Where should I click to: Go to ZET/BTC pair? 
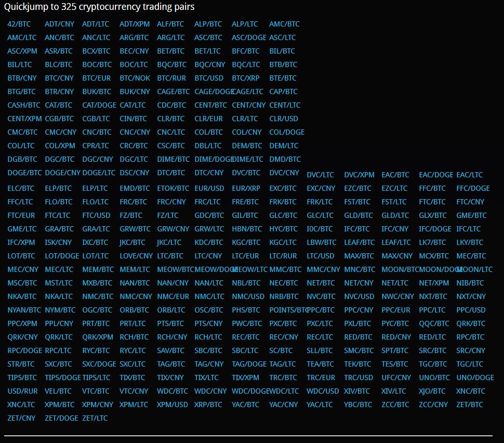pyautogui.click(x=469, y=405)
